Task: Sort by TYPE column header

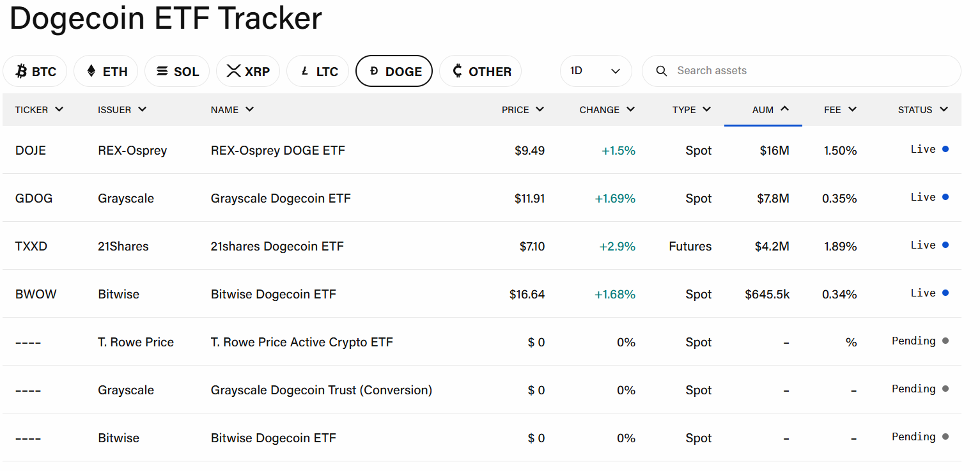Action: [x=692, y=110]
